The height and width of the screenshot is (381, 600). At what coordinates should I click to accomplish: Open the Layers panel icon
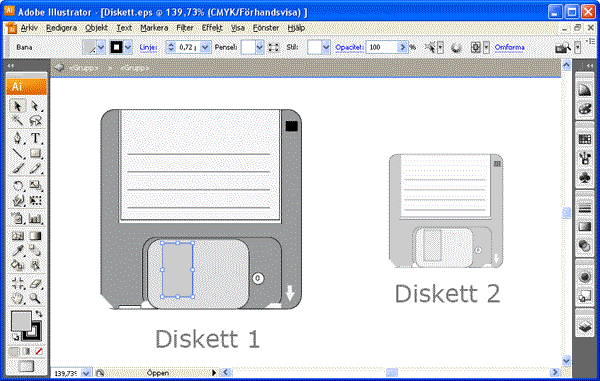585,326
